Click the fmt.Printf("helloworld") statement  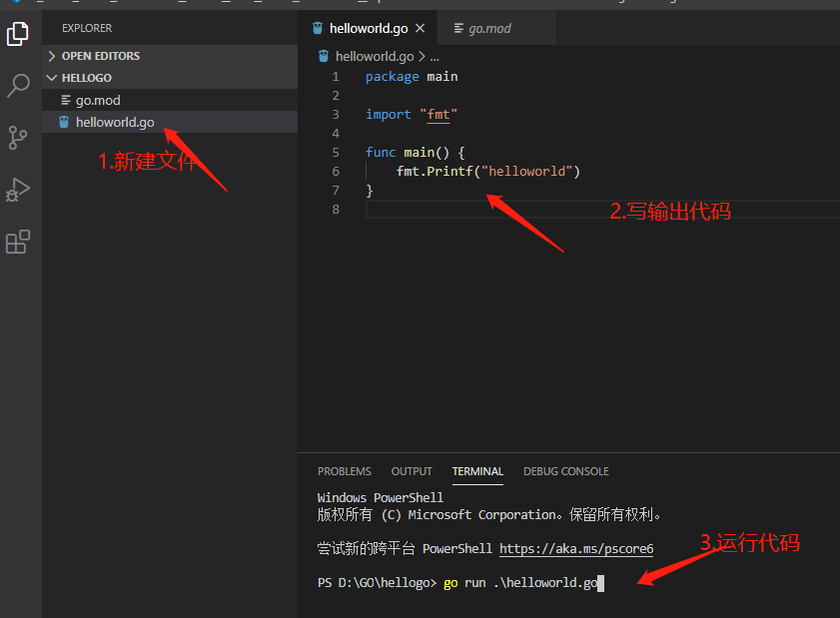(488, 172)
